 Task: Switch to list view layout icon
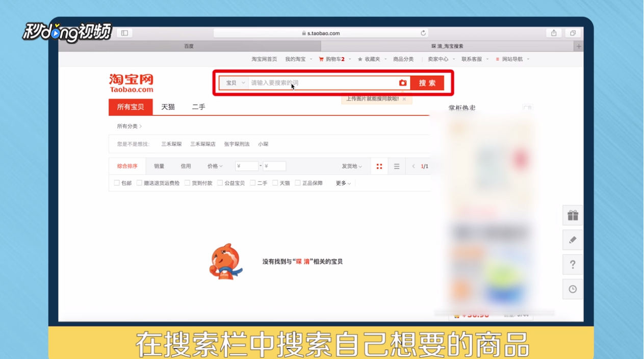coord(397,166)
